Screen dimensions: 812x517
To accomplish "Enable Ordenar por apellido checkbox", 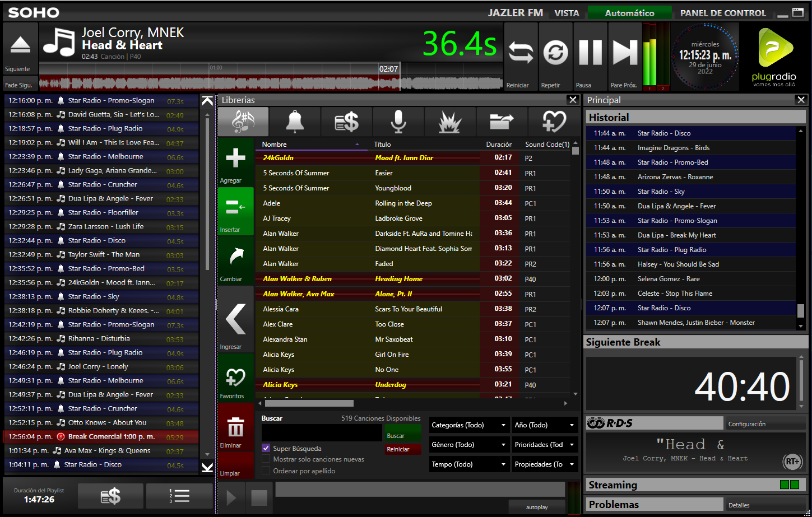I will tap(266, 471).
